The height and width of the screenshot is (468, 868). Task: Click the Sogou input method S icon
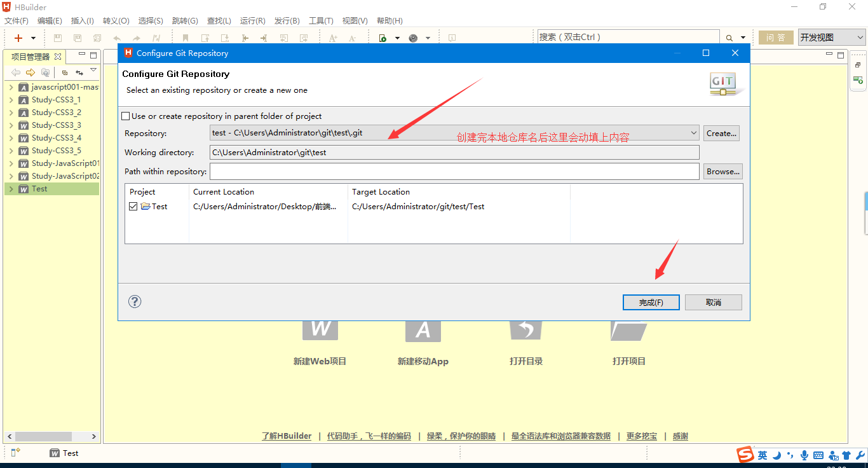click(x=745, y=455)
